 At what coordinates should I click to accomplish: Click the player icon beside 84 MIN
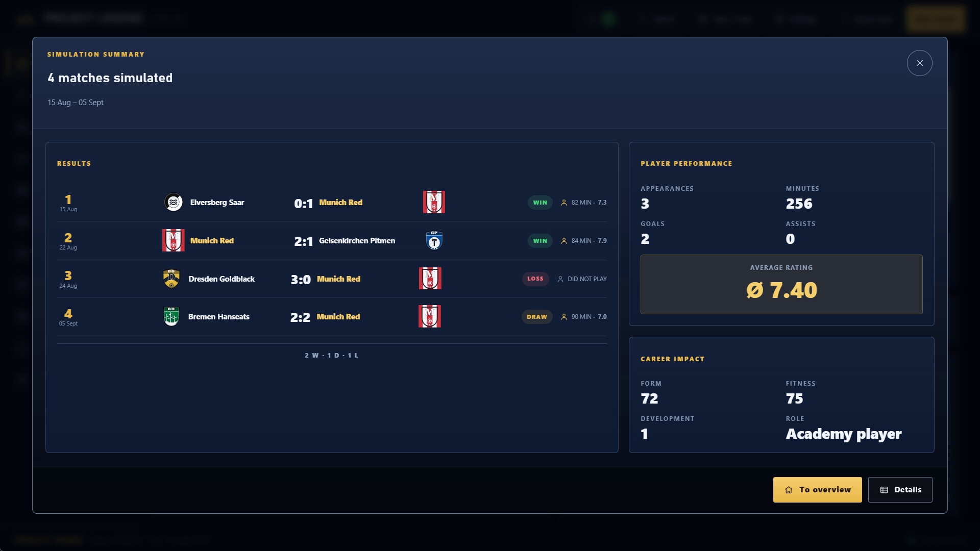564,241
